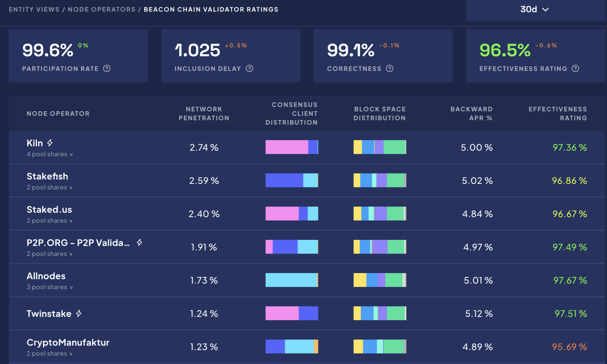The height and width of the screenshot is (364, 607).
Task: Click the lightning bolt icon next to Kiln
Action: click(x=50, y=143)
